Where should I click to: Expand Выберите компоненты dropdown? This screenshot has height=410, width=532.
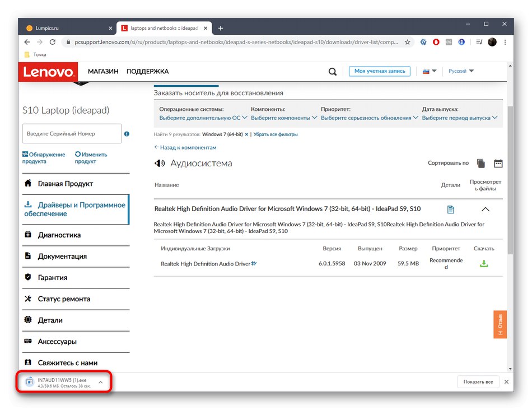coord(284,118)
